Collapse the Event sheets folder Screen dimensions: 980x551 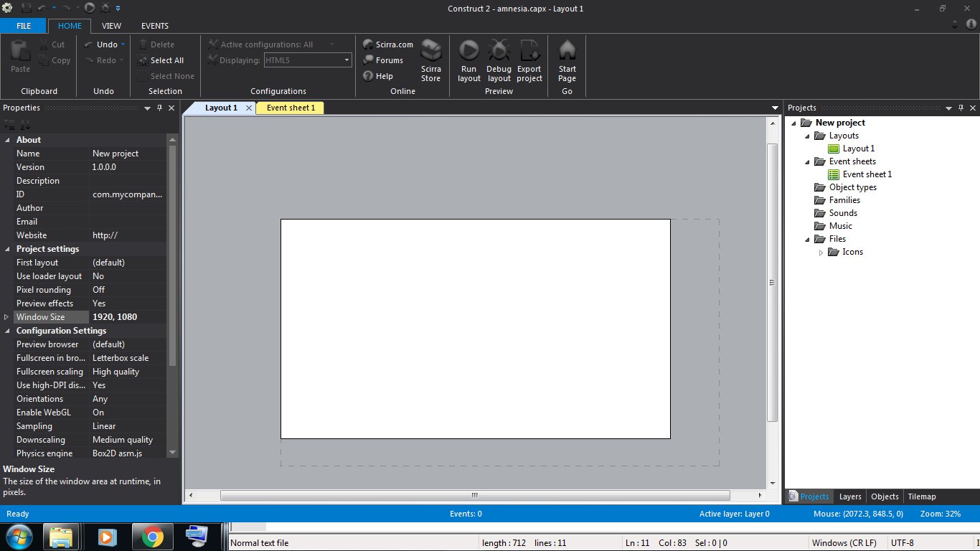[x=807, y=161]
